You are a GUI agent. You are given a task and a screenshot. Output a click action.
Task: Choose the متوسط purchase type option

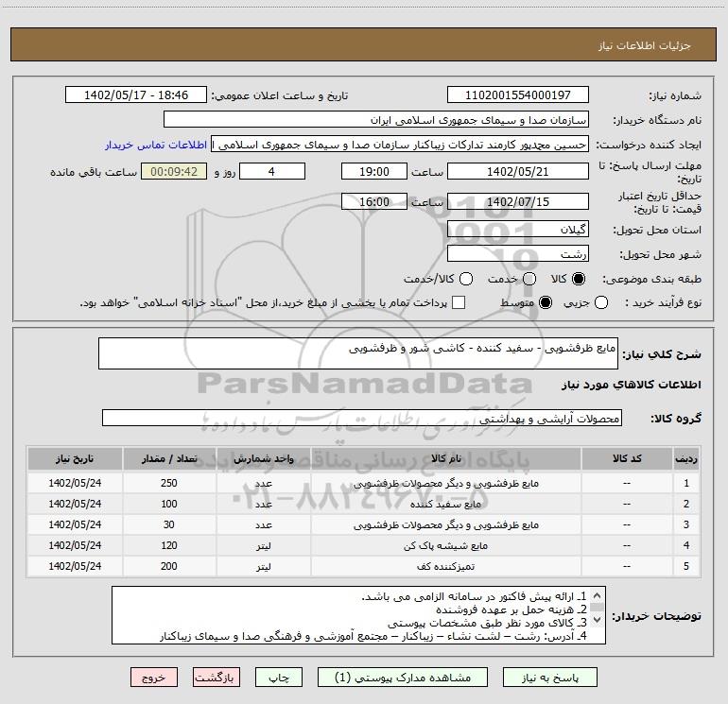pos(546,303)
